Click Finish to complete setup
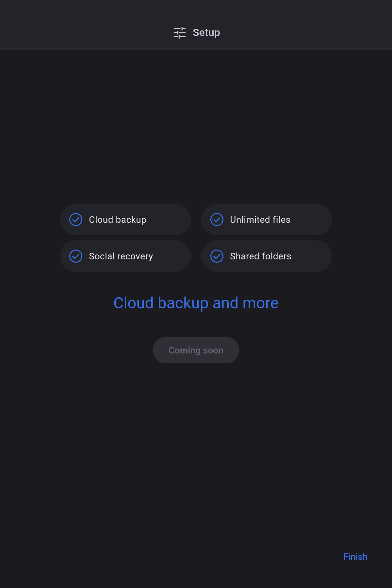 (355, 557)
